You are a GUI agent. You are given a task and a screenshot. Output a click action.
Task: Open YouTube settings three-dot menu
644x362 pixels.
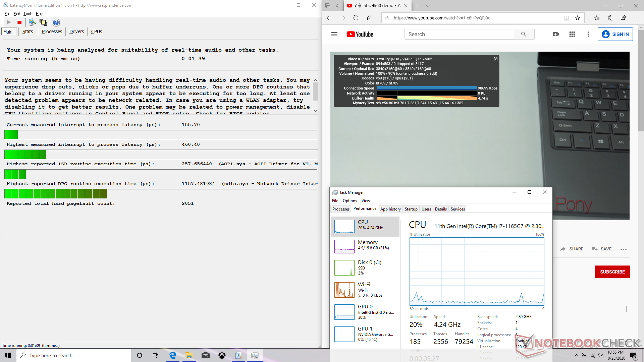pyautogui.click(x=588, y=34)
